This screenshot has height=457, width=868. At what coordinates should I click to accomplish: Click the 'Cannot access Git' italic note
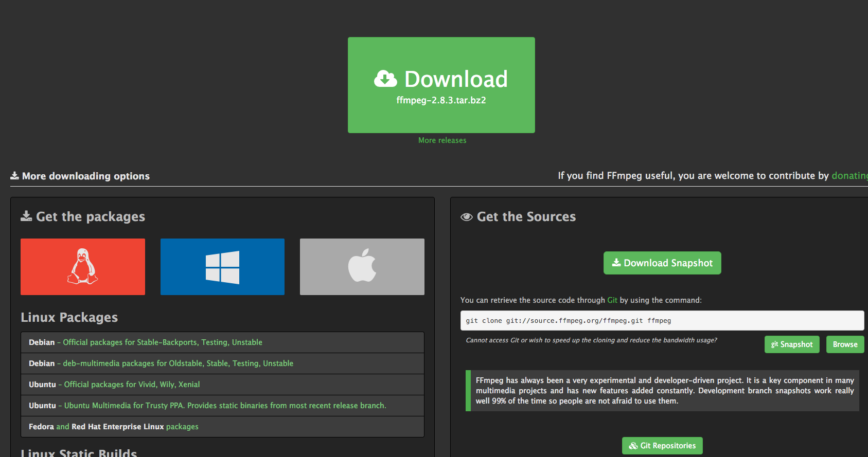pos(591,340)
